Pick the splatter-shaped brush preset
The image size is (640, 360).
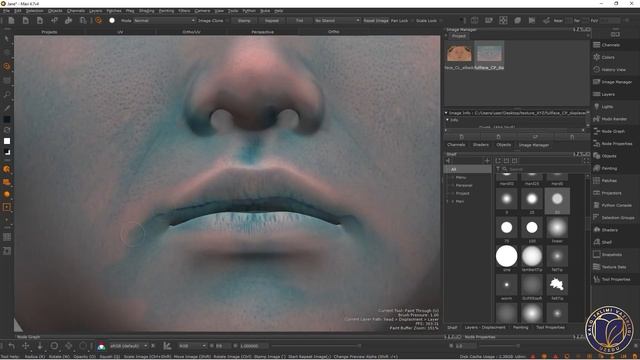(x=557, y=284)
